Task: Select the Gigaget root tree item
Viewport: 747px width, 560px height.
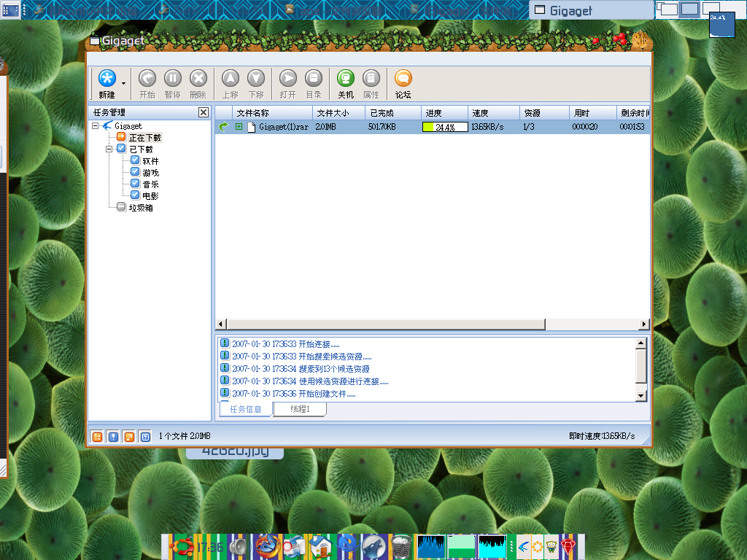Action: point(128,126)
